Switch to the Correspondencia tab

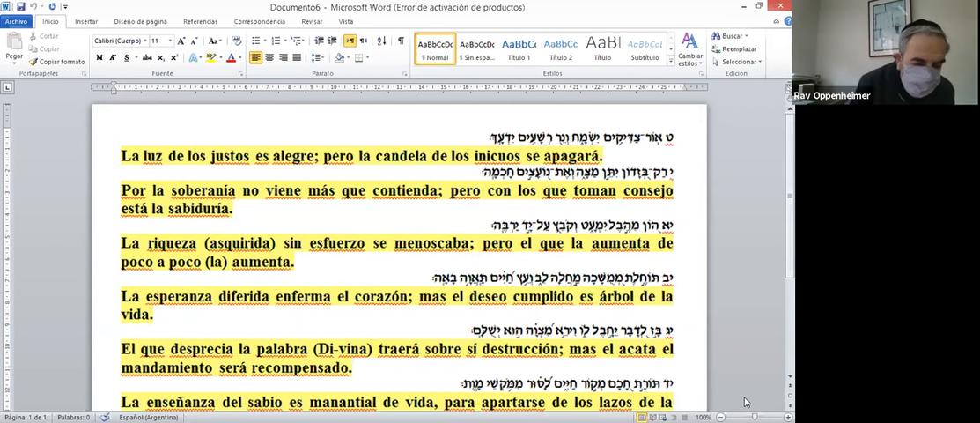260,21
